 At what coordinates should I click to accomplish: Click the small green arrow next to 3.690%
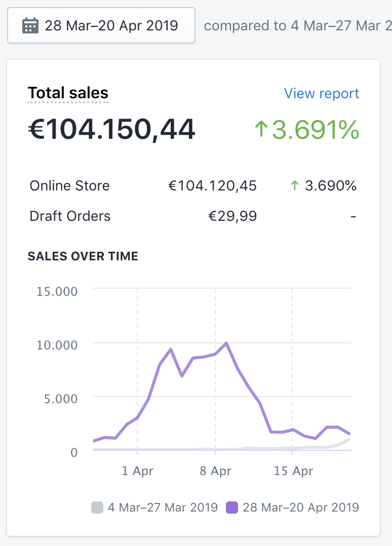tap(295, 185)
